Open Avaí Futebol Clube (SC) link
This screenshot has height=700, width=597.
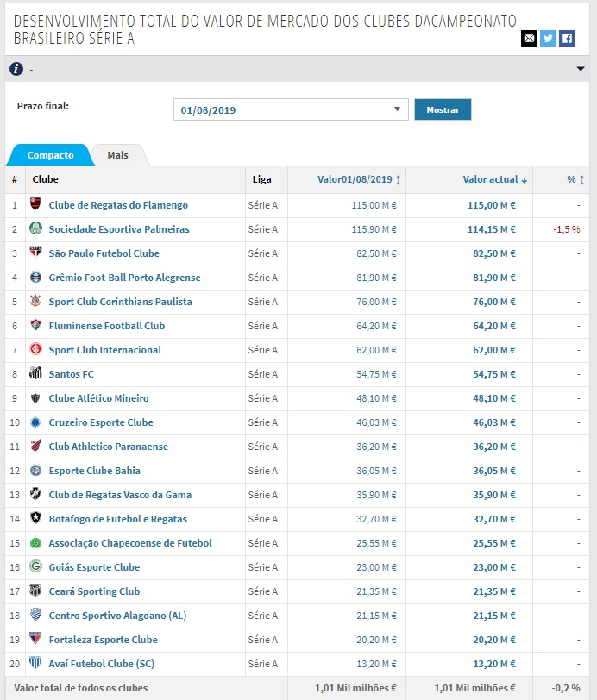click(x=101, y=664)
